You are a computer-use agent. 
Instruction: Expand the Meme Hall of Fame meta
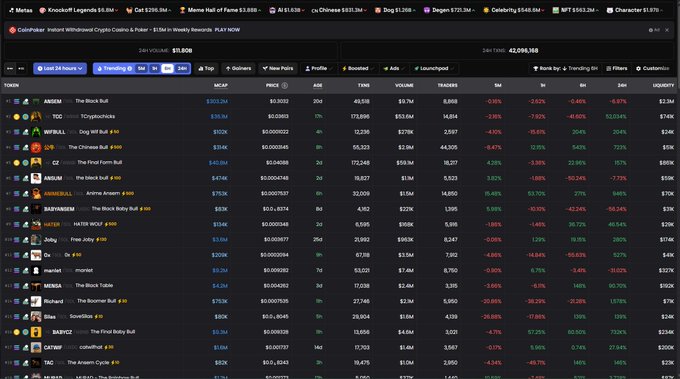pos(220,10)
